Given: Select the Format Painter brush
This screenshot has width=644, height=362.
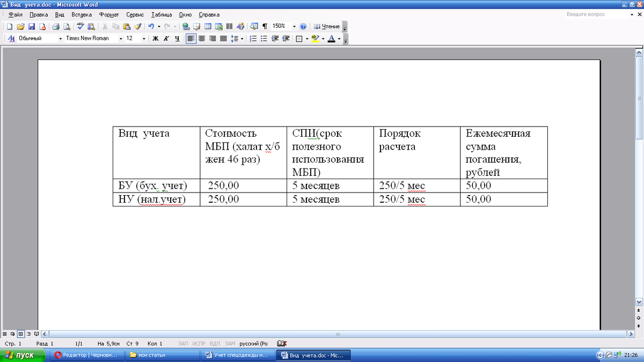Looking at the screenshot, I should (137, 26).
